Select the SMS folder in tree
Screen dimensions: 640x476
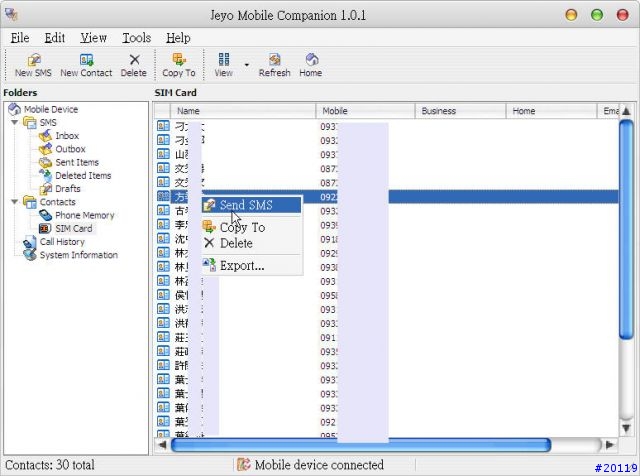click(48, 122)
